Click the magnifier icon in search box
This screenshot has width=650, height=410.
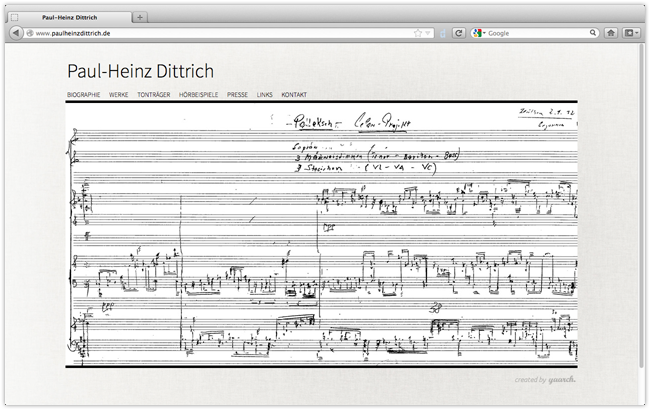tap(593, 33)
